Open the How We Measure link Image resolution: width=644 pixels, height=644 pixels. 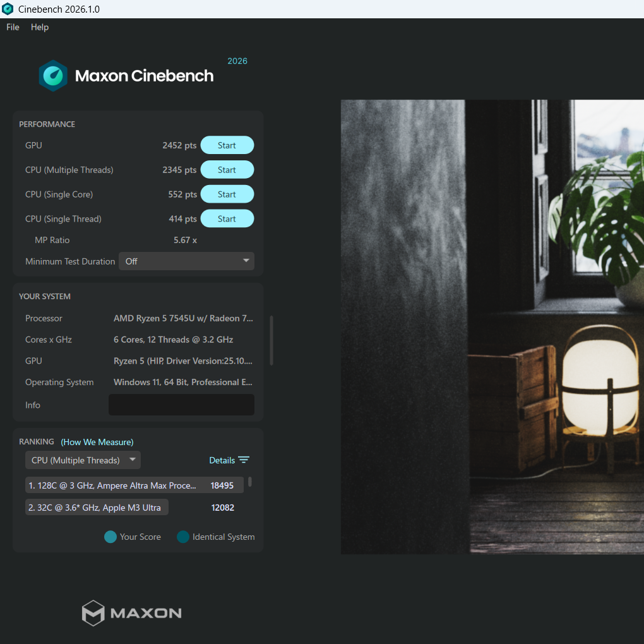(x=97, y=442)
